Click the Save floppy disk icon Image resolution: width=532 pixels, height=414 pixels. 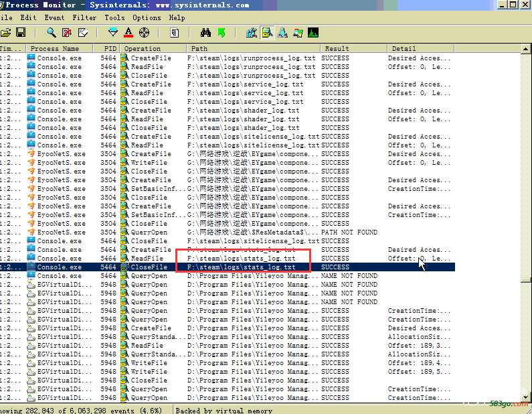click(x=21, y=33)
